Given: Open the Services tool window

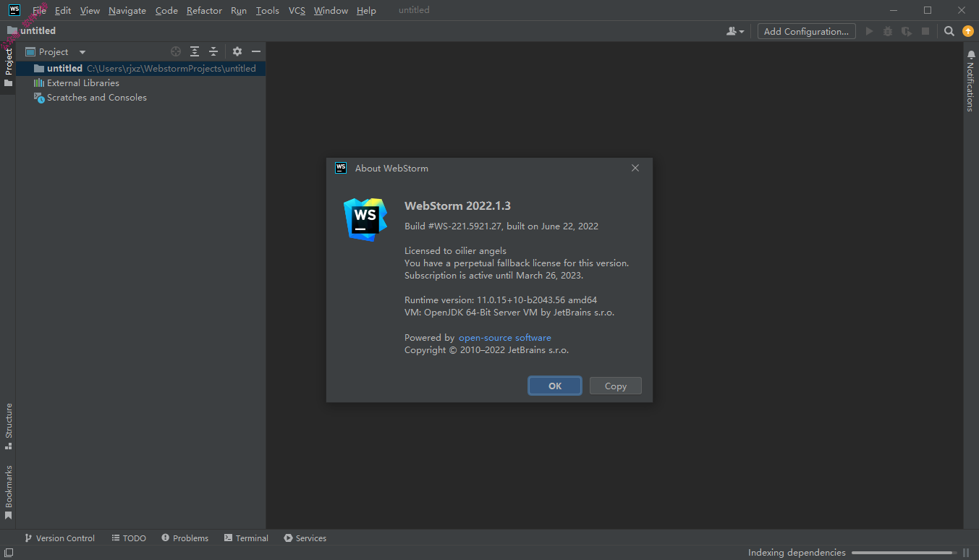Looking at the screenshot, I should coord(305,538).
